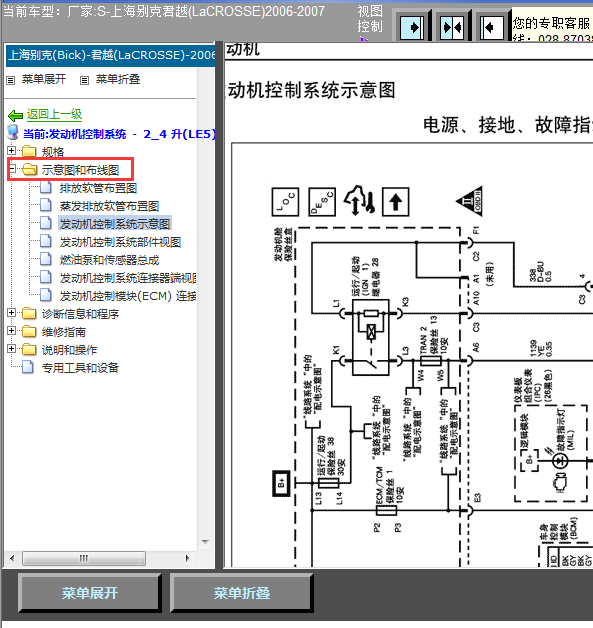Click the list icon beside top 菜单展开
593x628 pixels.
tap(11, 80)
